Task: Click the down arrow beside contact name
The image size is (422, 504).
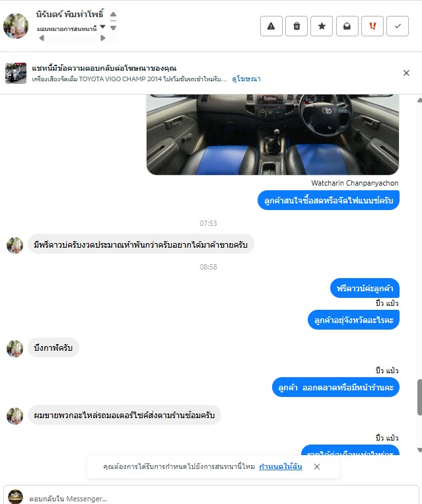Action: [x=113, y=28]
